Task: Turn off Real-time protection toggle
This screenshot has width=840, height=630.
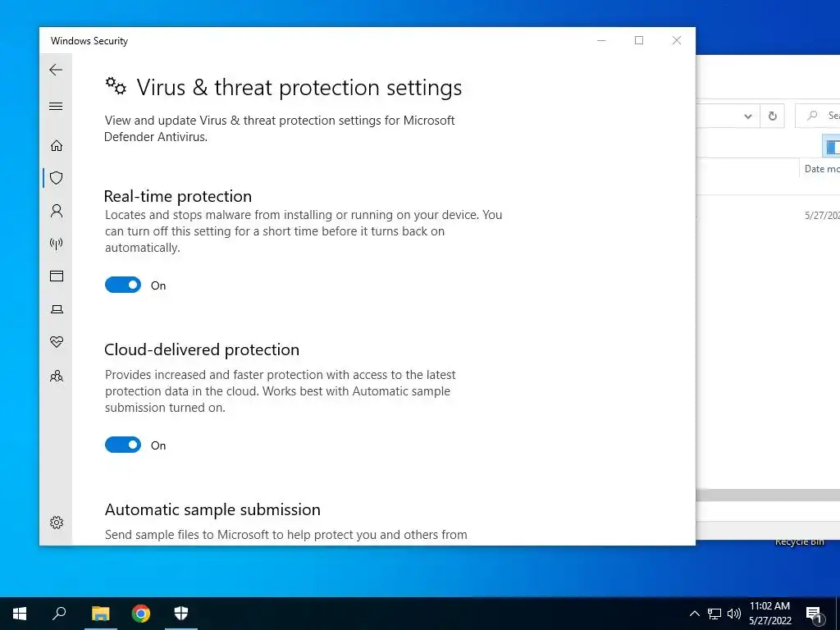Action: pyautogui.click(x=123, y=285)
